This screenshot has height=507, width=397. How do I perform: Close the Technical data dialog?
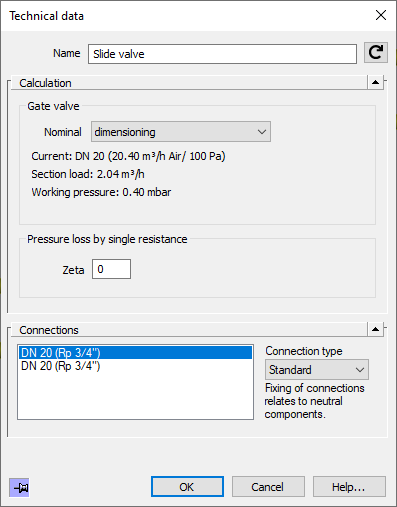(381, 15)
